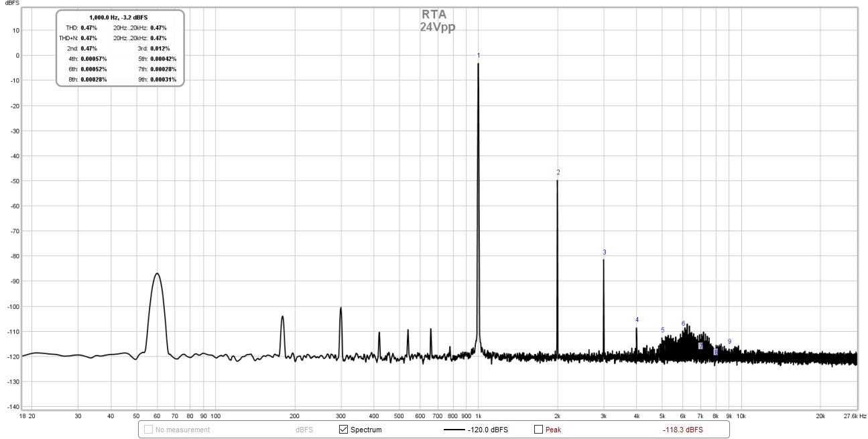
Task: Click the 9th harmonic 0.00031% value
Action: point(164,80)
